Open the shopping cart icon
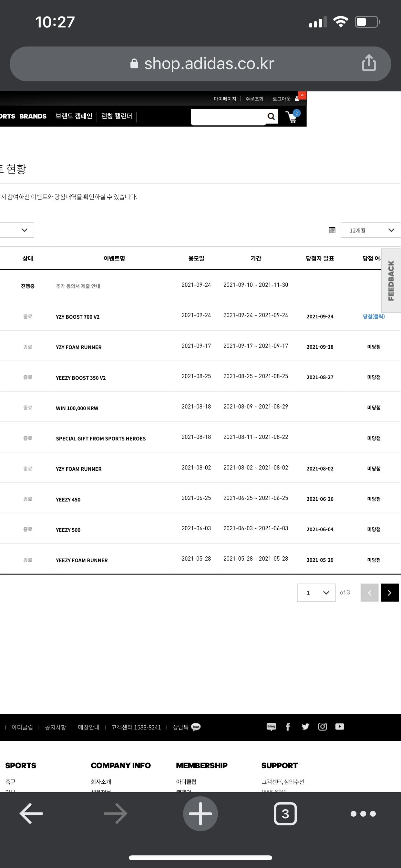401x868 pixels. tap(292, 117)
